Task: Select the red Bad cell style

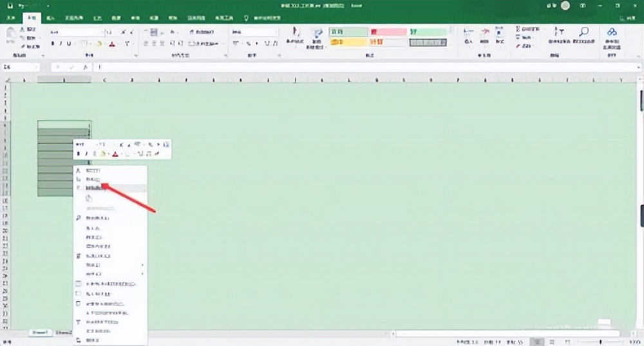Action: click(x=388, y=32)
